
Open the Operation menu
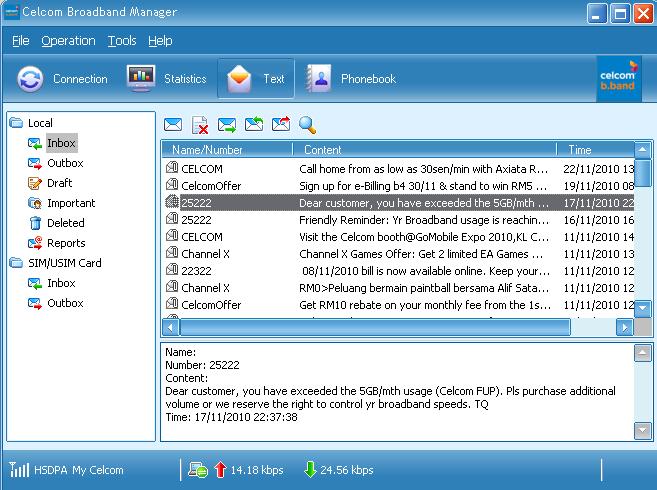(x=68, y=41)
